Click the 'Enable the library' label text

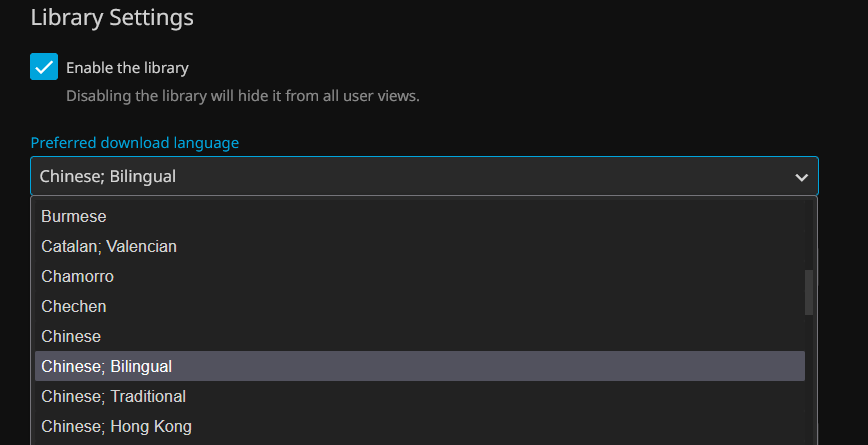(127, 68)
